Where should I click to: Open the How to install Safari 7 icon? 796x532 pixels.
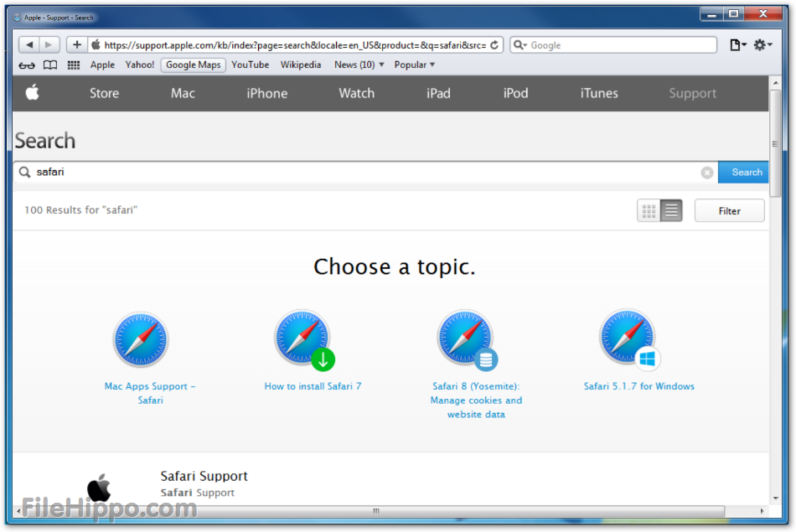(303, 338)
